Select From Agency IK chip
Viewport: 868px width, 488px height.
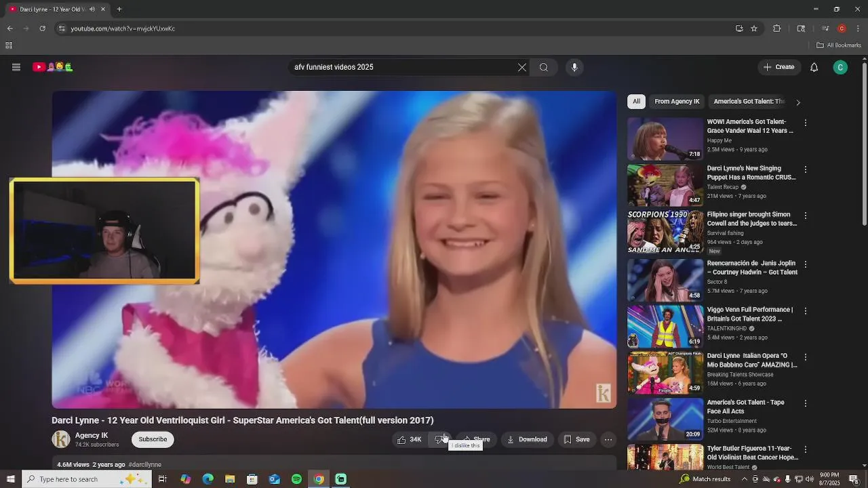(677, 102)
